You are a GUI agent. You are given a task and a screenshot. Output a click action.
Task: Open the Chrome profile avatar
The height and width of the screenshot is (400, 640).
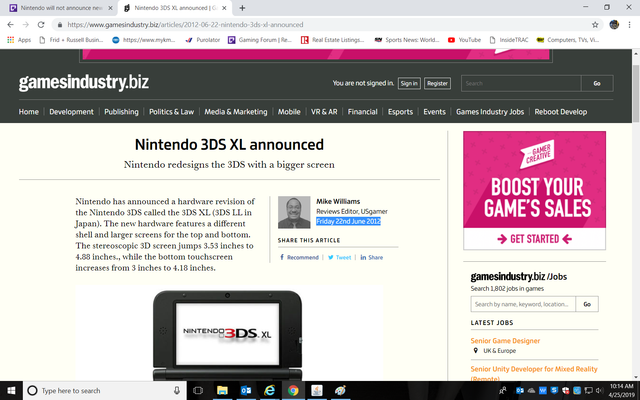click(x=614, y=25)
